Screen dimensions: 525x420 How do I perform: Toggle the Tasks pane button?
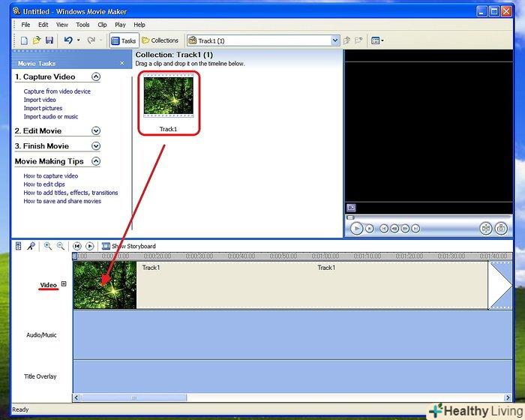coord(124,40)
